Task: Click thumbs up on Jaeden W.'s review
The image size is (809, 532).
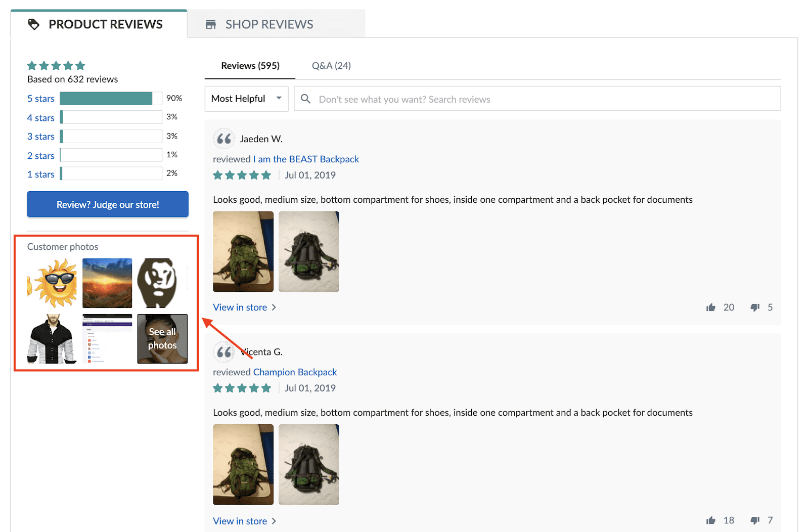Action: (711, 307)
